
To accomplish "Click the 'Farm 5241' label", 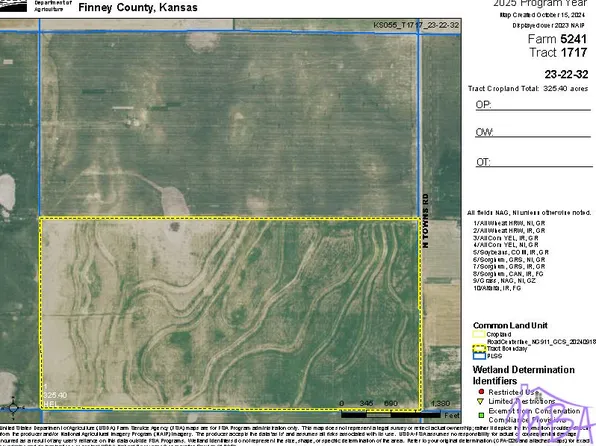I will point(557,39).
